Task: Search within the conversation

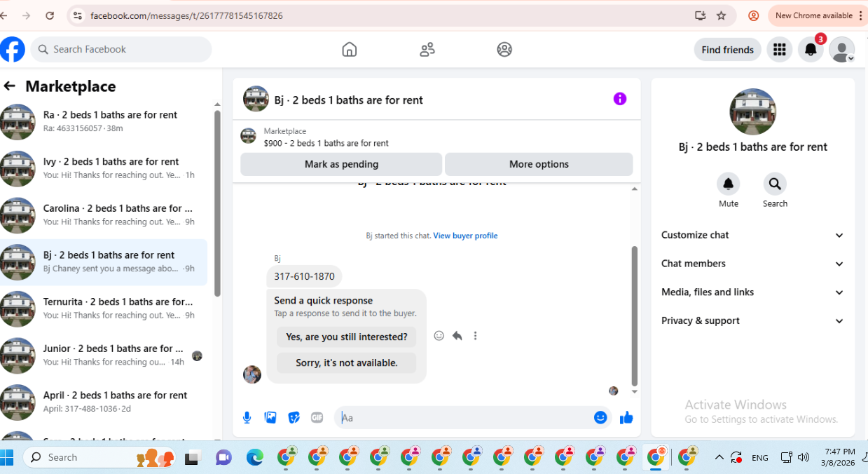Action: point(775,184)
